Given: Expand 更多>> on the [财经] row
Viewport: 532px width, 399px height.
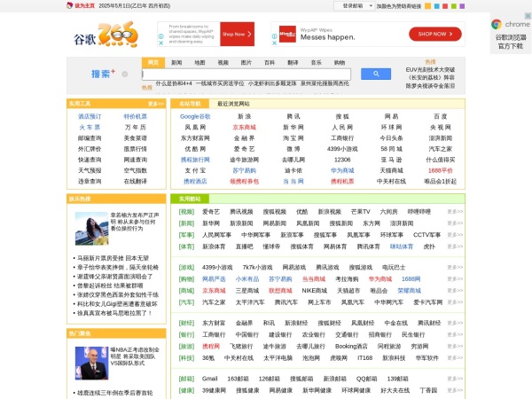Looking at the screenshot, I should point(455,323).
